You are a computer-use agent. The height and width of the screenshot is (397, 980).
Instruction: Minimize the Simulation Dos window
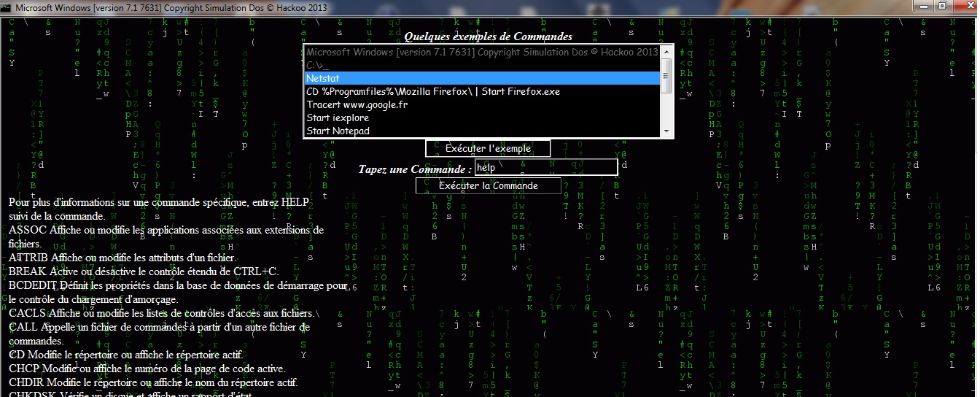pos(924,6)
